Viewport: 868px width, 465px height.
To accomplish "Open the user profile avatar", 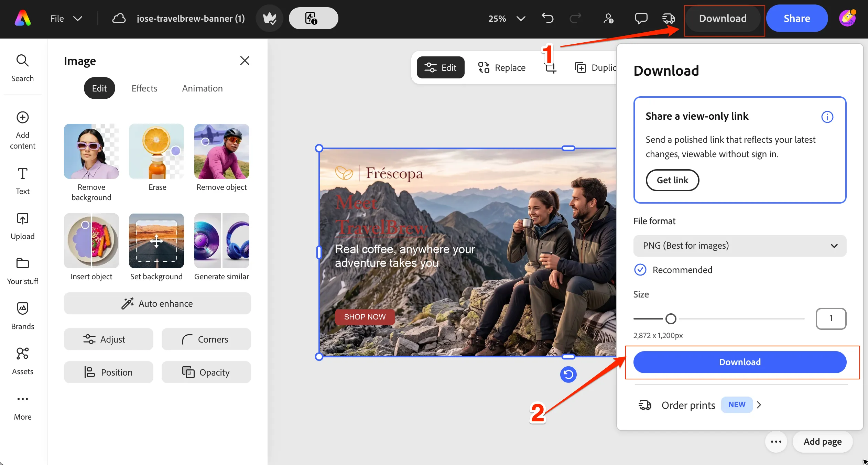I will point(847,18).
